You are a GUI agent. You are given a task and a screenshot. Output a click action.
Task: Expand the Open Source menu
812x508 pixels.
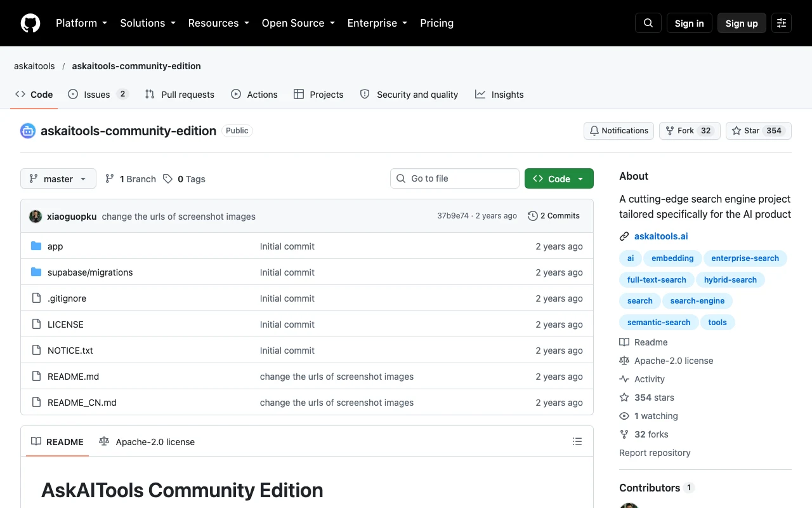[x=298, y=23]
